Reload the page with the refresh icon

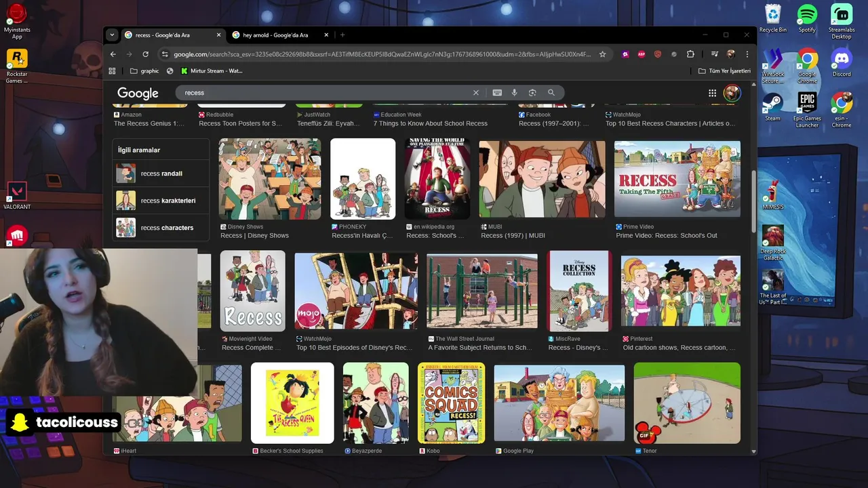point(145,54)
